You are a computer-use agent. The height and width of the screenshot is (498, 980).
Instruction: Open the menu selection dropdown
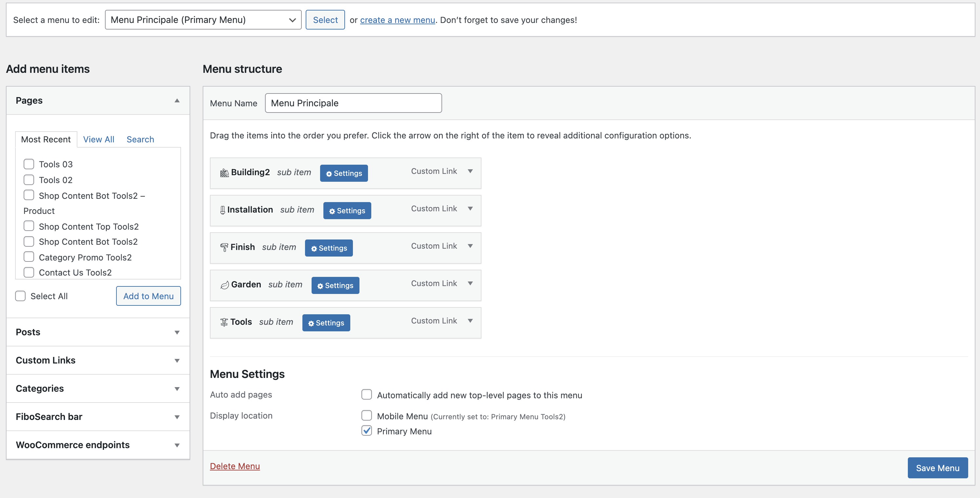pos(203,20)
